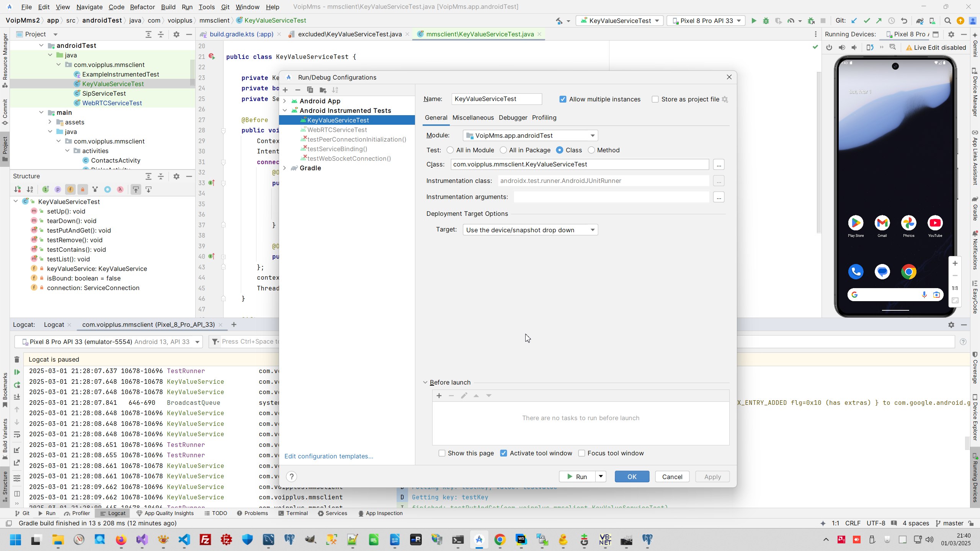The width and height of the screenshot is (980, 551).
Task: Open Chrome on the emulator screen
Action: tap(908, 272)
